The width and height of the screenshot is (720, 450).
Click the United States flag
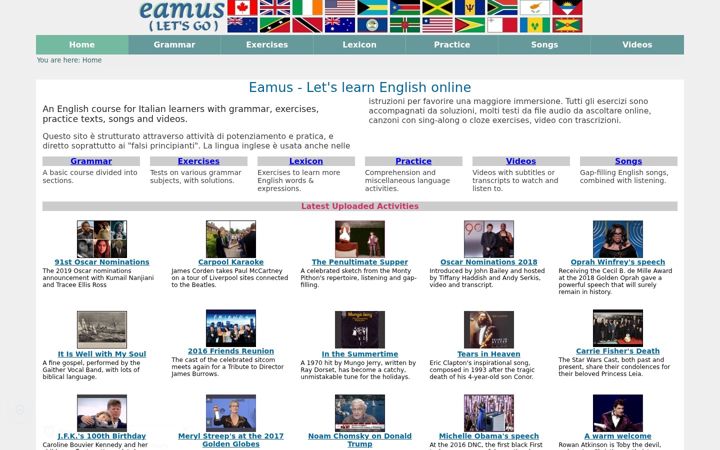[340, 7]
